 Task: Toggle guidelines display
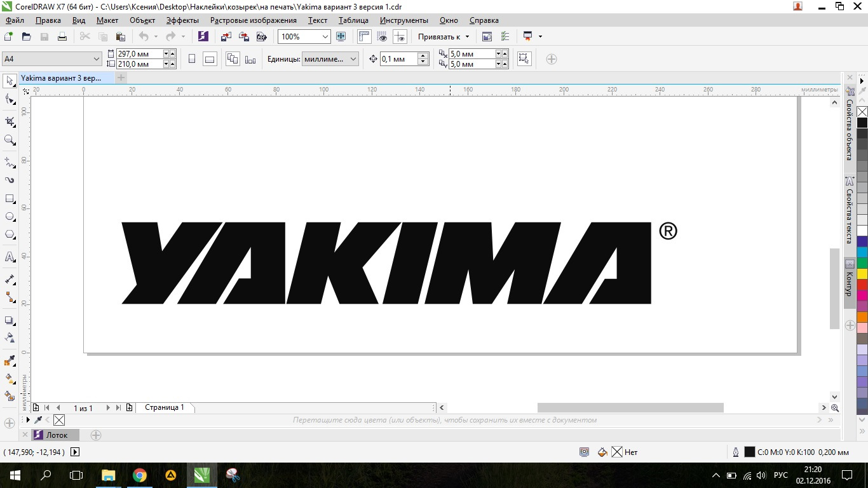[400, 36]
